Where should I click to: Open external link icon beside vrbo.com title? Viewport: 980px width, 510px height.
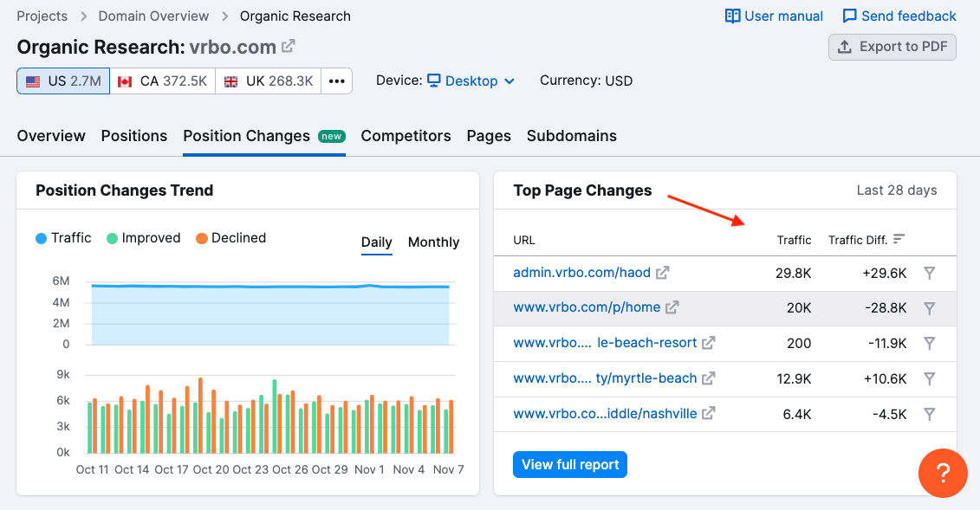(x=289, y=46)
